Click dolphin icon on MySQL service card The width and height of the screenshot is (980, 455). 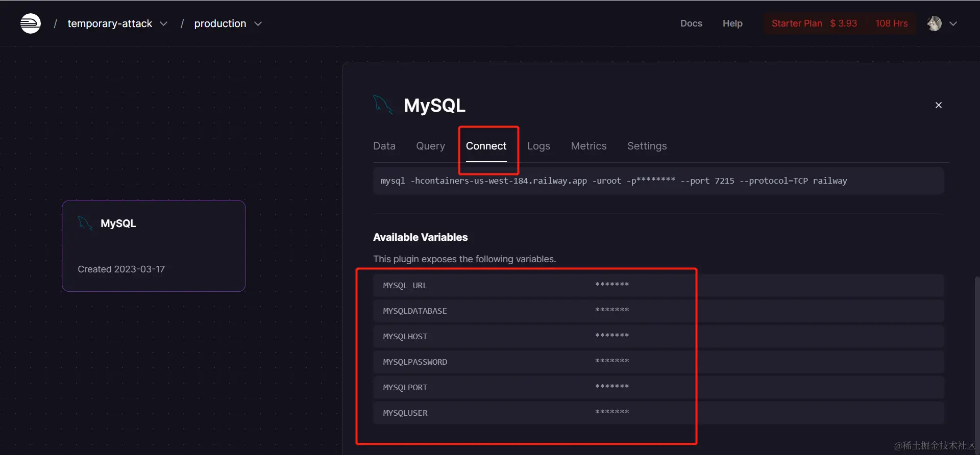(x=85, y=223)
